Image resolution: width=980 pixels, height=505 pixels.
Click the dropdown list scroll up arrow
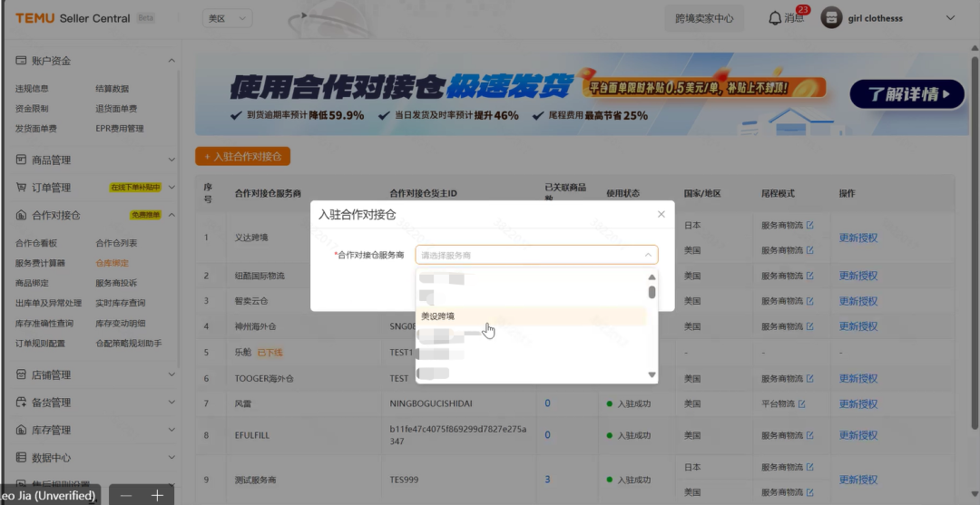click(x=652, y=277)
